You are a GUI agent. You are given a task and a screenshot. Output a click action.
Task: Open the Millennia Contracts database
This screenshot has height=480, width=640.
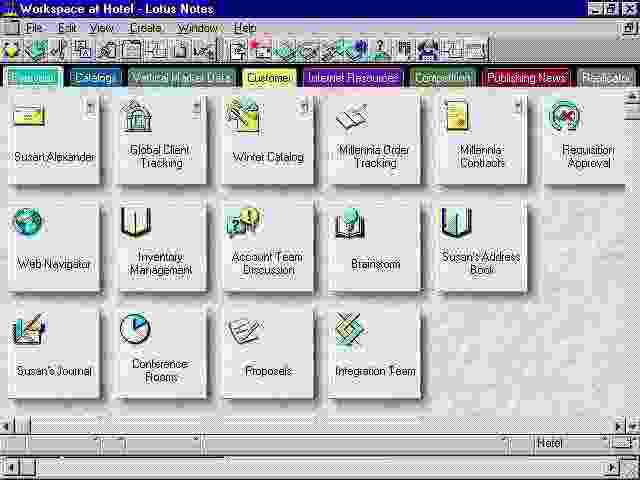tap(482, 140)
